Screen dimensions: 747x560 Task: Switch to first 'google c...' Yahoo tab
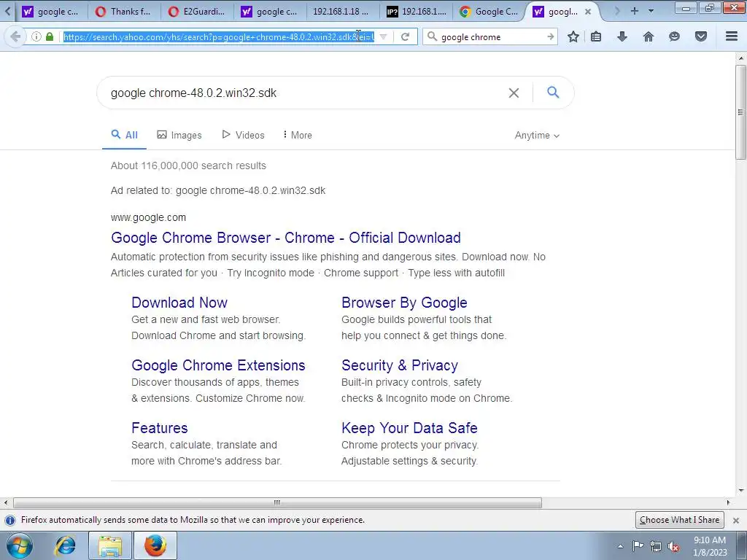tap(50, 12)
